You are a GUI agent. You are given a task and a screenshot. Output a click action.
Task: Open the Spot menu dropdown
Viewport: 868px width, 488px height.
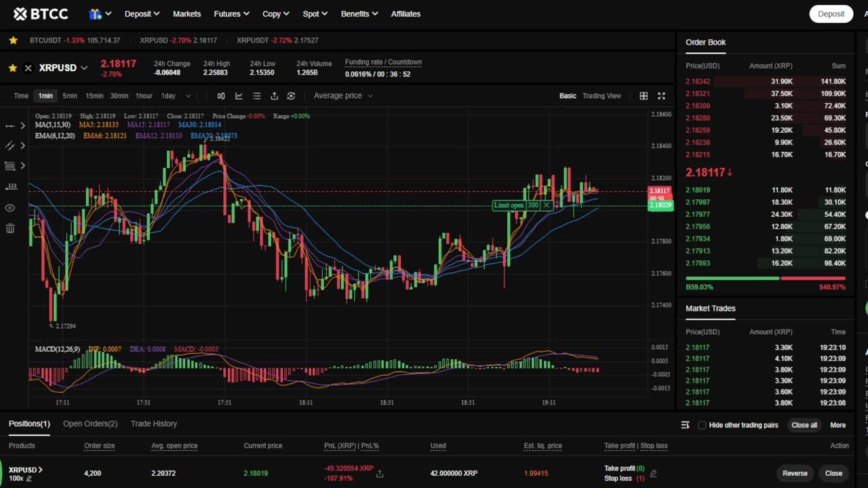(x=315, y=14)
